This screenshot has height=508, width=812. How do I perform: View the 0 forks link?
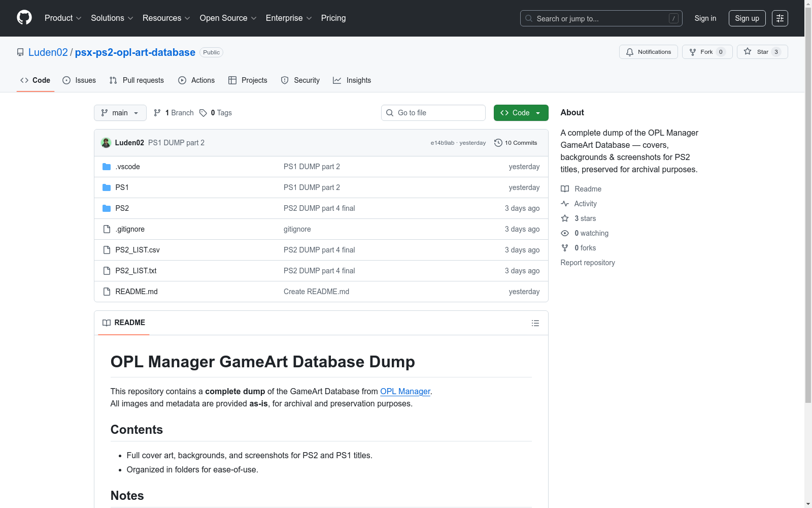click(x=579, y=248)
